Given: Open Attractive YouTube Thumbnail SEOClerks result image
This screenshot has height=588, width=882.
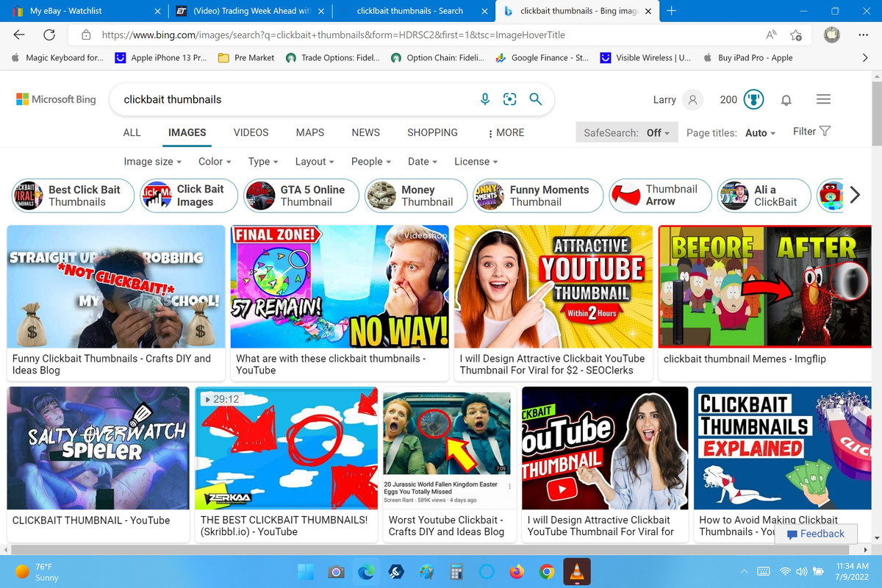Looking at the screenshot, I should coord(553,287).
